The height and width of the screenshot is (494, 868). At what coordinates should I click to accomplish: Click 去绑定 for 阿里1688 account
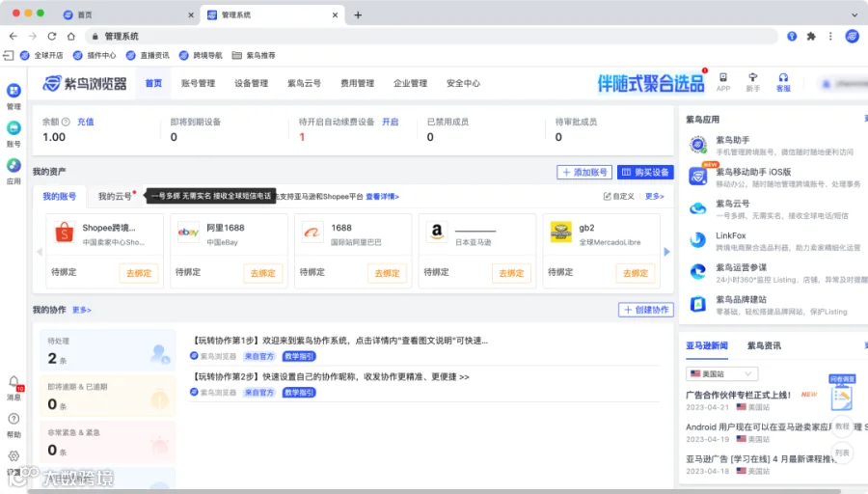263,273
